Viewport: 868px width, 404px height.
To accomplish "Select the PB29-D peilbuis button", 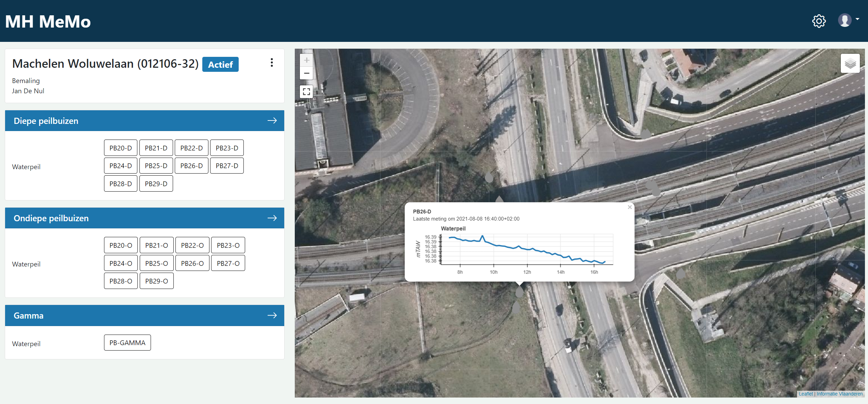I will click(x=156, y=184).
